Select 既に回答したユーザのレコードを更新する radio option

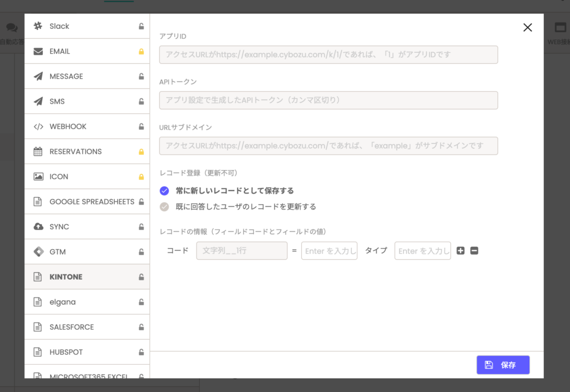tap(164, 207)
